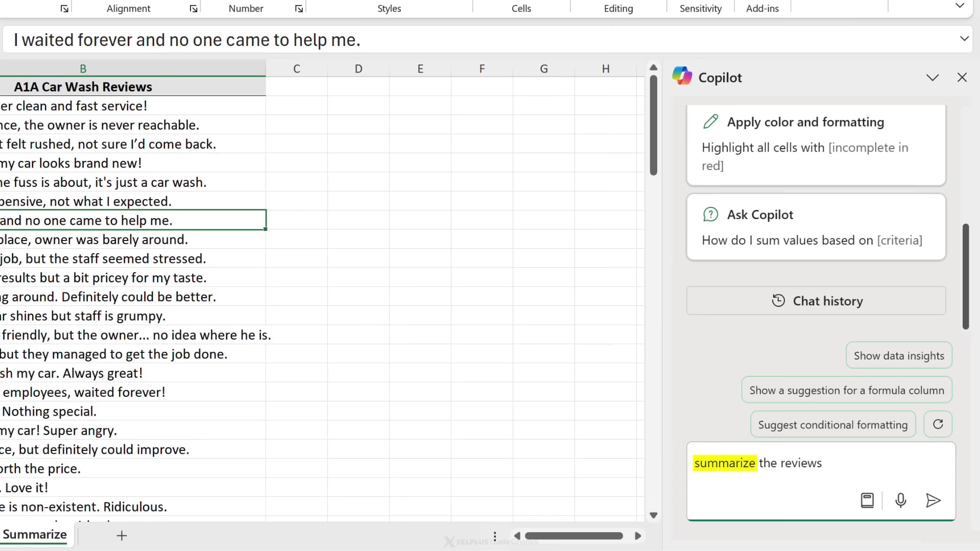Click the Ask Copilot question mark icon
Image resolution: width=980 pixels, height=551 pixels.
pos(710,214)
